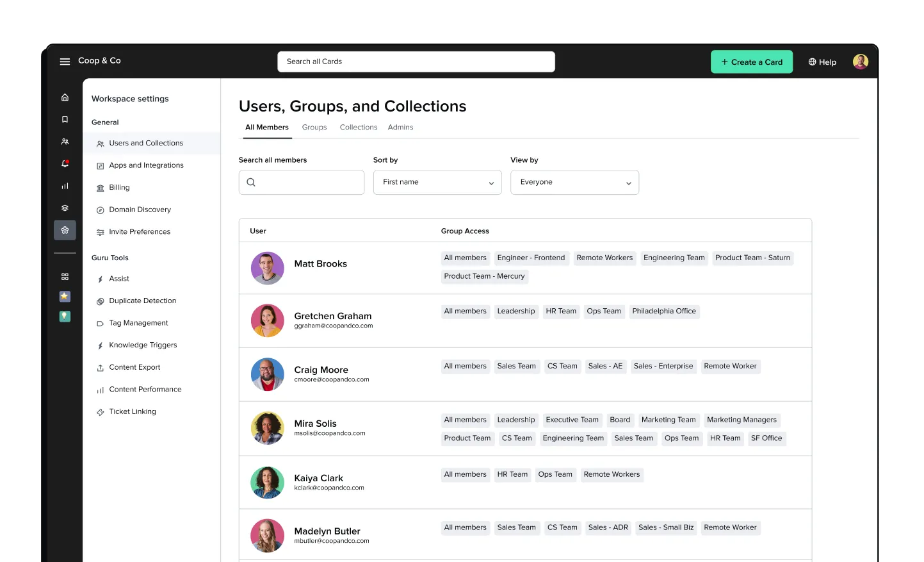Click the Content Performance chart icon
The width and height of the screenshot is (924, 562).
(x=100, y=390)
